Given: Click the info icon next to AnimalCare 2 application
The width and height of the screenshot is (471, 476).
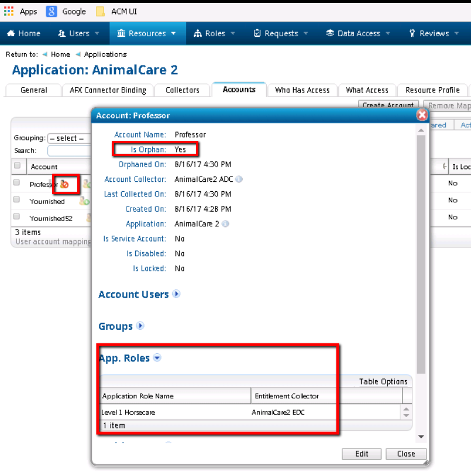Looking at the screenshot, I should click(226, 224).
